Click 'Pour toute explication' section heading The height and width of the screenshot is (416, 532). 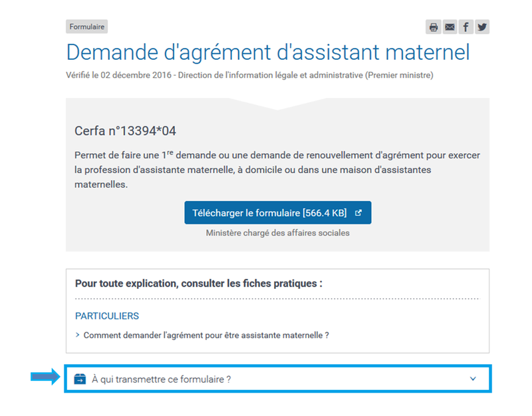click(199, 284)
